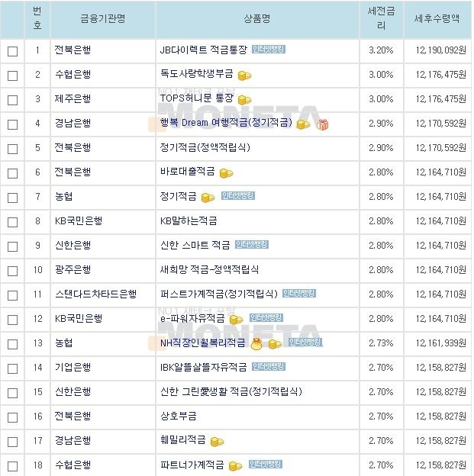This screenshot has height=476, width=474.
Task: Click the 세전금리 column header
Action: [x=382, y=18]
